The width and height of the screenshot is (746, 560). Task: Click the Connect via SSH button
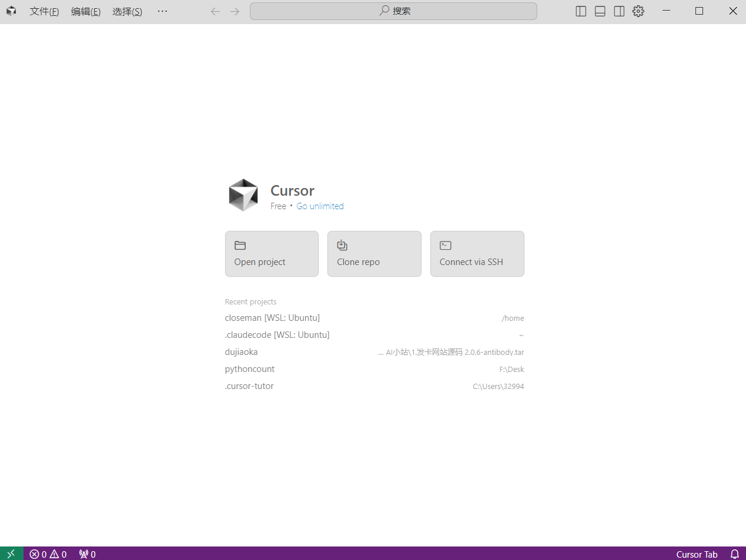coord(477,254)
